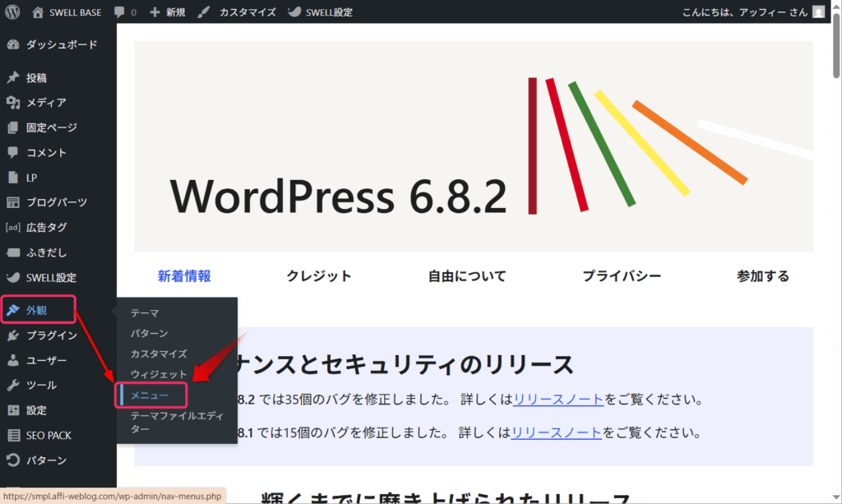Click the 固定ページ pages icon

click(x=13, y=127)
